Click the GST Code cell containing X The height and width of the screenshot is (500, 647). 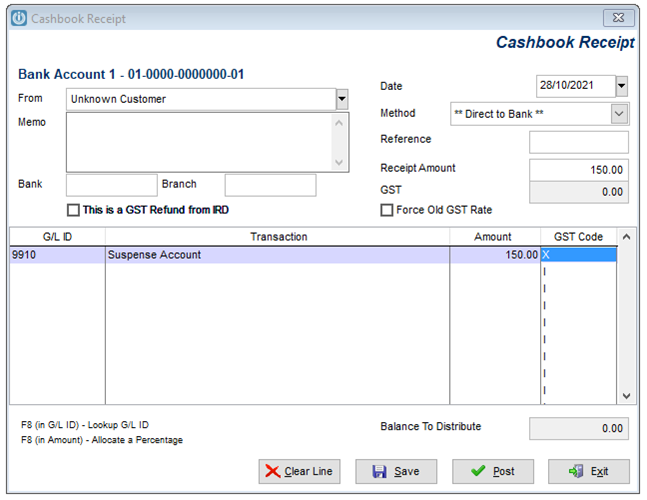click(579, 255)
